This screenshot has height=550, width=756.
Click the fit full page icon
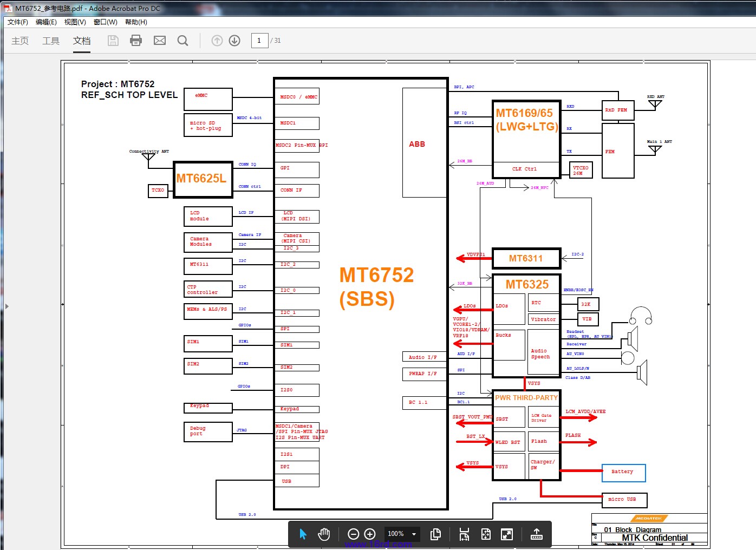[486, 534]
